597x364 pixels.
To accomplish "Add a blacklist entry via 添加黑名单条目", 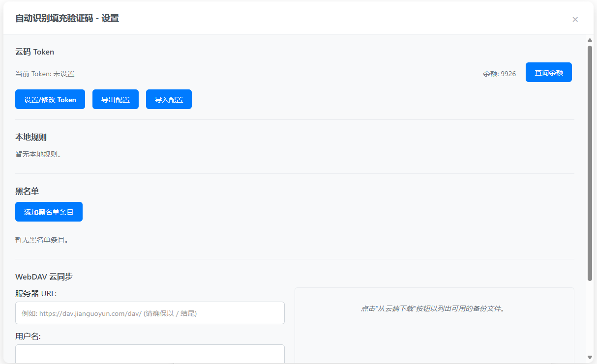I will (x=49, y=212).
